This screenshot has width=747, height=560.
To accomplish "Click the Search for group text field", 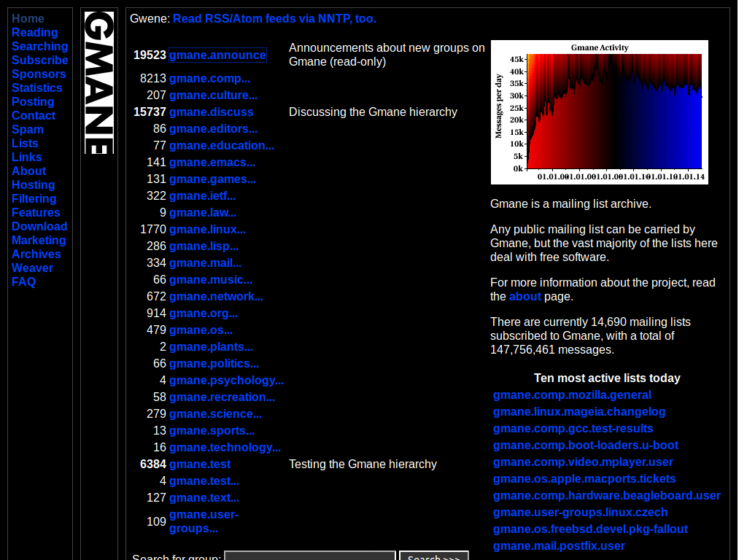I will (309, 556).
